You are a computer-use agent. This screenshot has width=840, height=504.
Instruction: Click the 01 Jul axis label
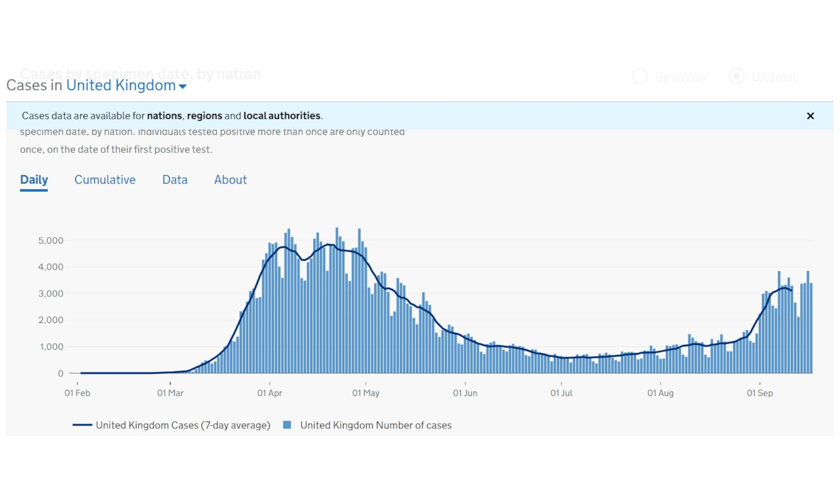(561, 393)
